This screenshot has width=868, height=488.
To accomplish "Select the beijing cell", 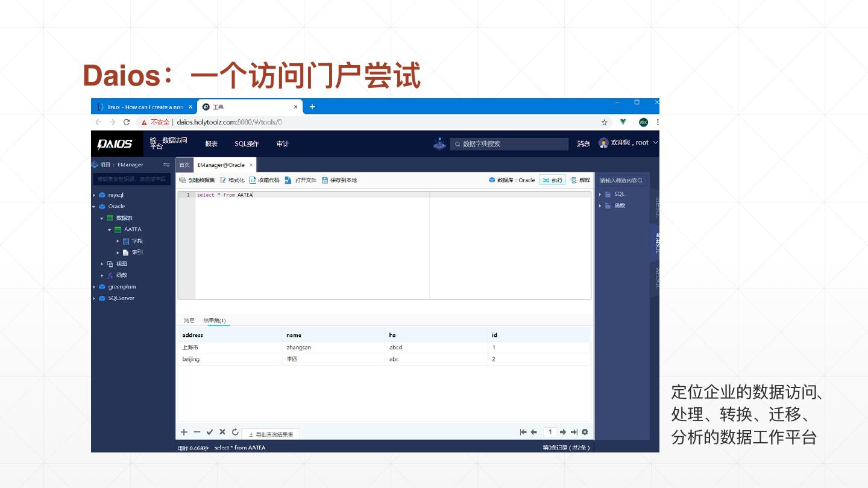I will tap(230, 359).
